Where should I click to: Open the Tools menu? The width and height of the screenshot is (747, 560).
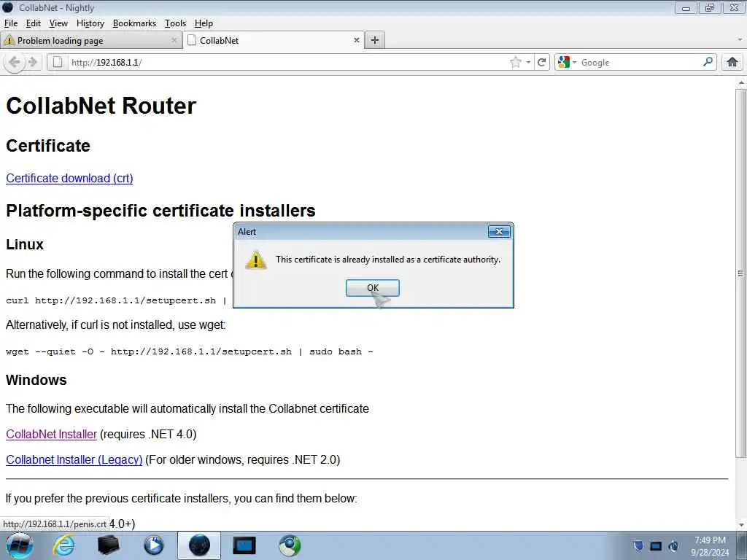point(175,23)
